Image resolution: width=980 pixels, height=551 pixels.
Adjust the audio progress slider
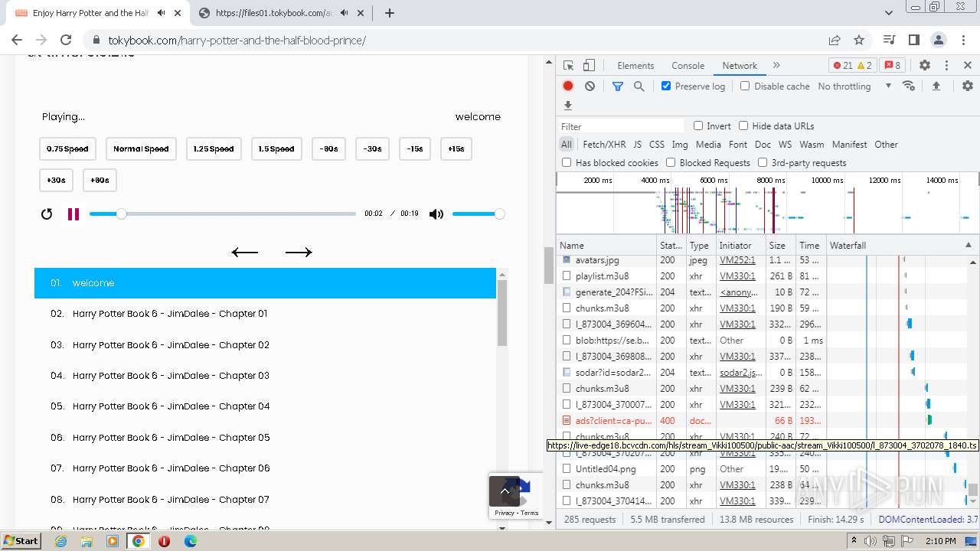point(223,214)
